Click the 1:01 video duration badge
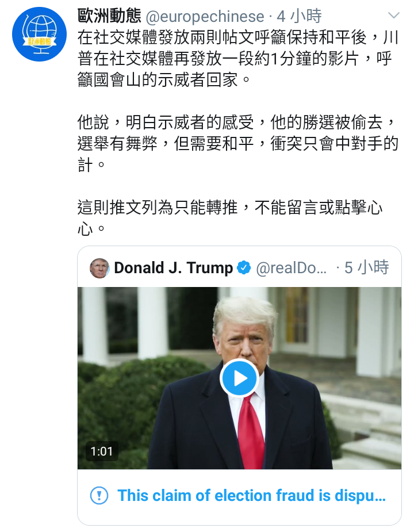 [101, 451]
